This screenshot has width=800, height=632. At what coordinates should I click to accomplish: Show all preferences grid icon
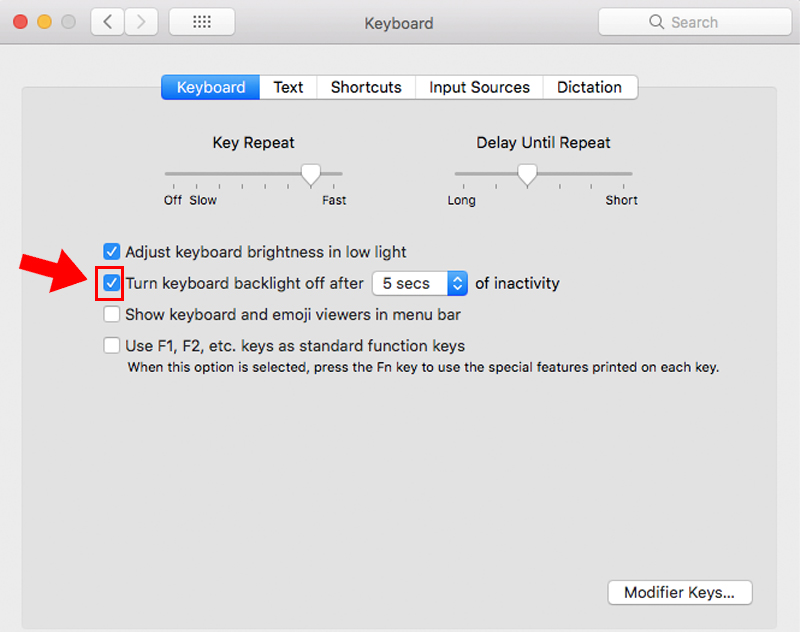tap(202, 22)
